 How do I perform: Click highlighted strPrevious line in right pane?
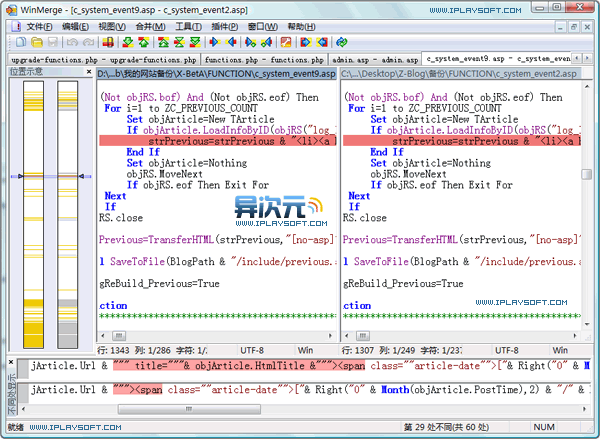(x=462, y=141)
